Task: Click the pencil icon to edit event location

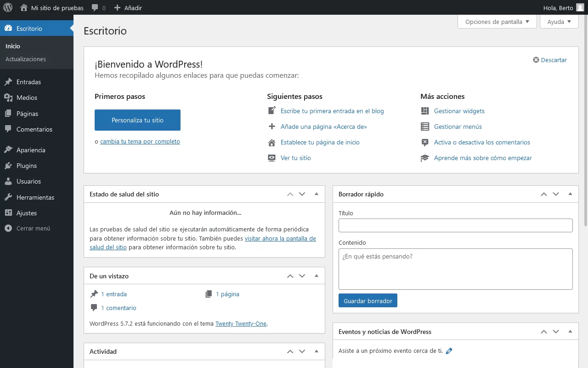Action: click(449, 351)
